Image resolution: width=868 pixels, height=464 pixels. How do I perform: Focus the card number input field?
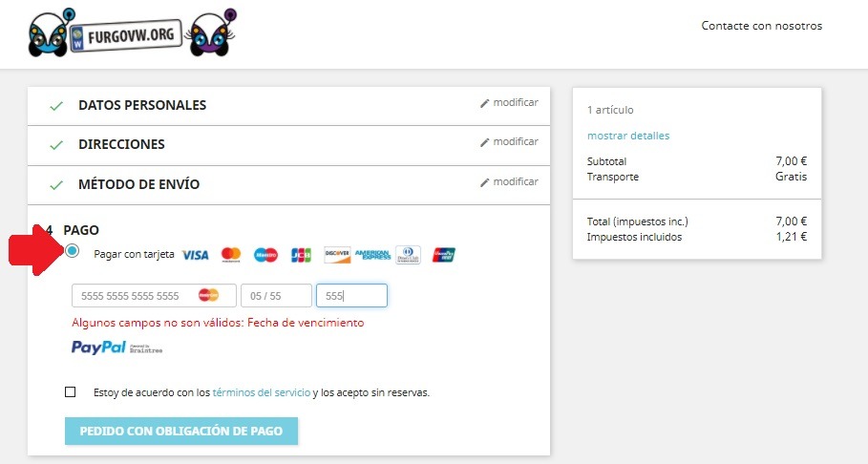pyautogui.click(x=154, y=296)
